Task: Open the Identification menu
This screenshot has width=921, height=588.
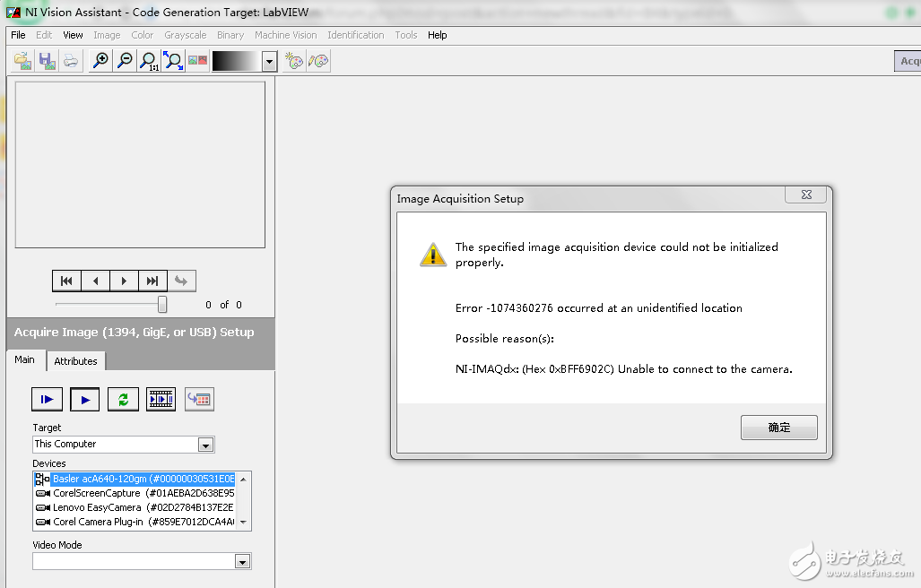Action: (x=355, y=35)
